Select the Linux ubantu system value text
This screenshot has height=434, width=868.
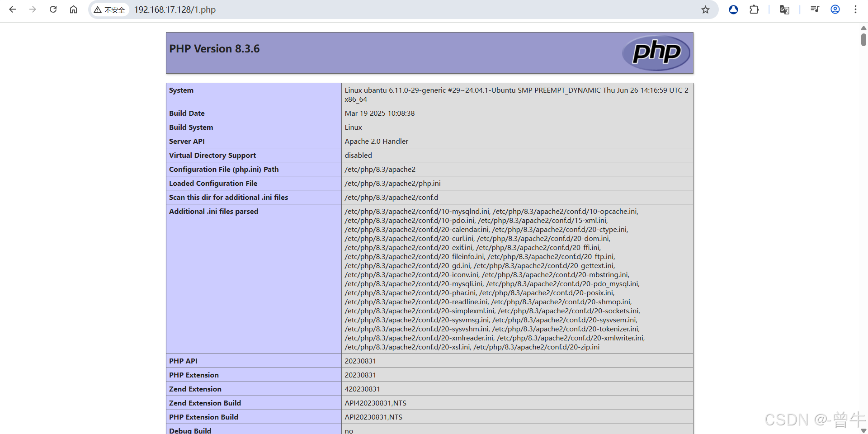point(516,95)
